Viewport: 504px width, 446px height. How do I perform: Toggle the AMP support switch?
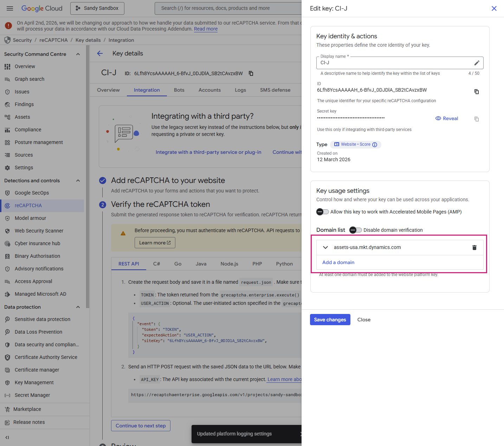tap(322, 212)
